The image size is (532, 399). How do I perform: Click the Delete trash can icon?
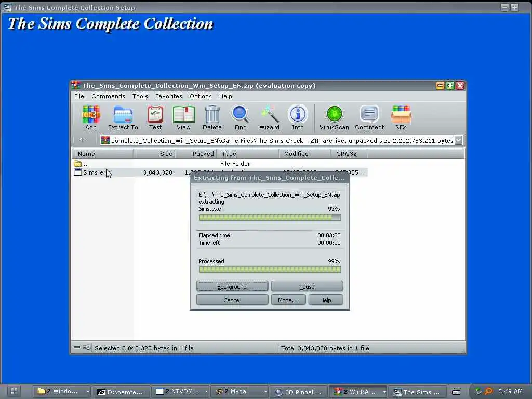click(x=212, y=114)
